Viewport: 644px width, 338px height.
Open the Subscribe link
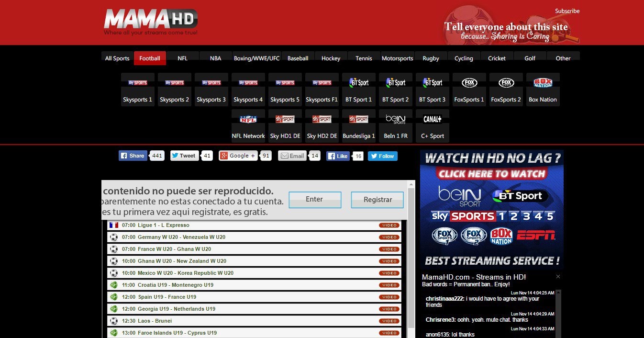click(567, 11)
